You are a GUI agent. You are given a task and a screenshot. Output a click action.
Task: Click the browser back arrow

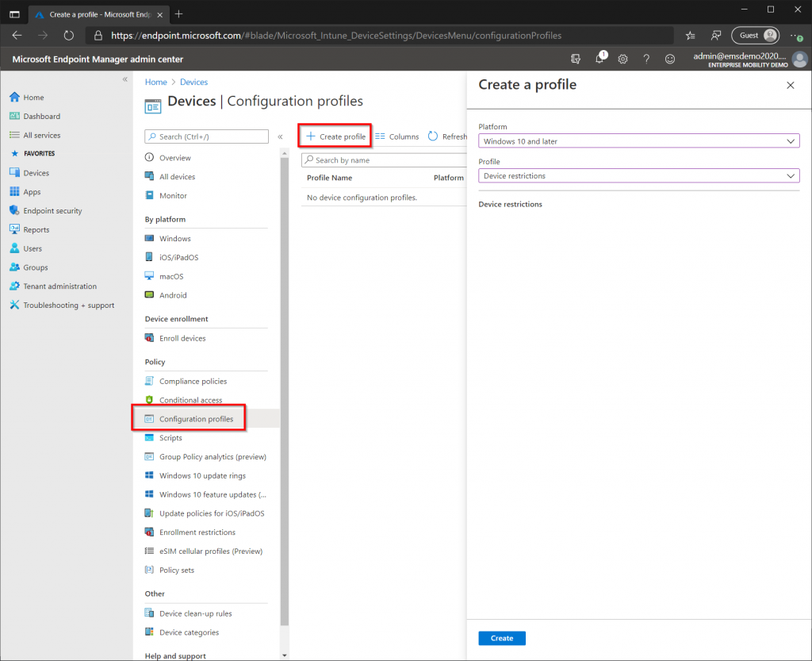(17, 35)
